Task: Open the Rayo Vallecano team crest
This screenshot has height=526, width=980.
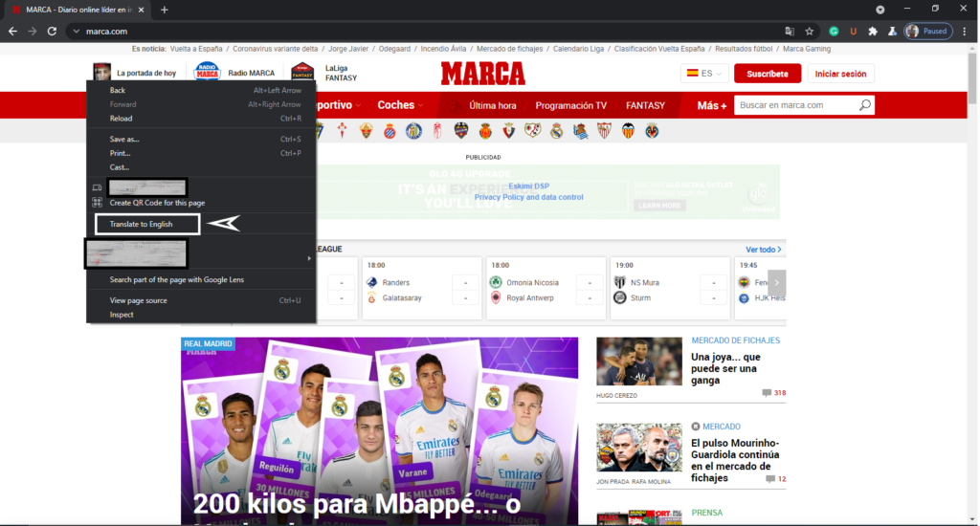Action: click(x=532, y=131)
